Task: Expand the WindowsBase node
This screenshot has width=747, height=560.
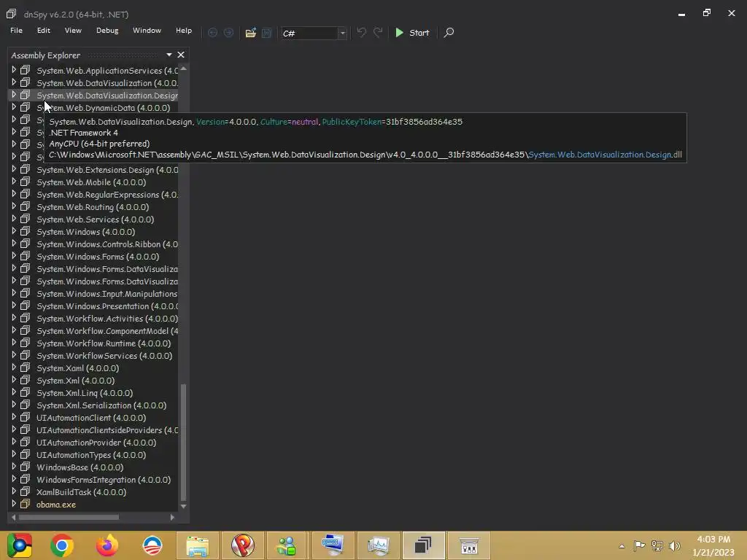Action: point(13,467)
